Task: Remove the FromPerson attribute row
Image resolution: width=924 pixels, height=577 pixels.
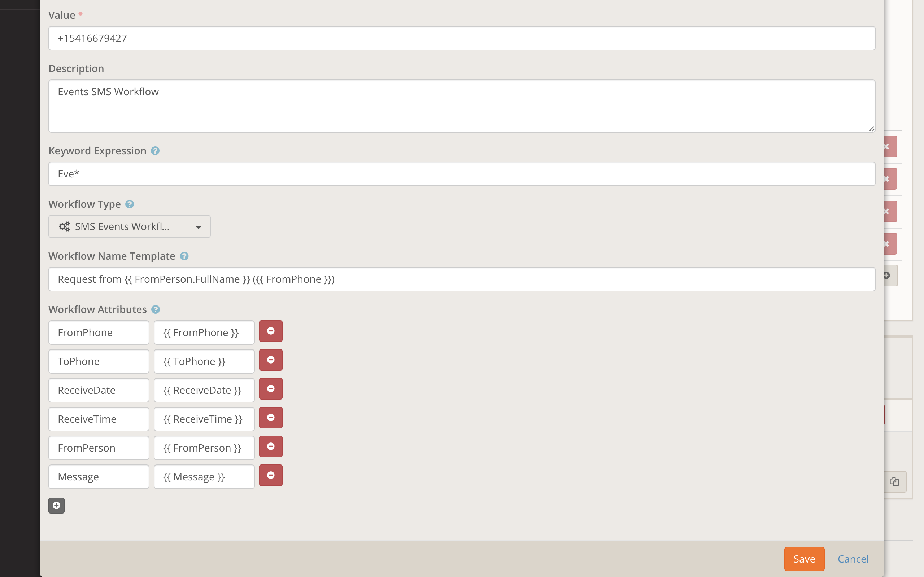Action: point(271,446)
